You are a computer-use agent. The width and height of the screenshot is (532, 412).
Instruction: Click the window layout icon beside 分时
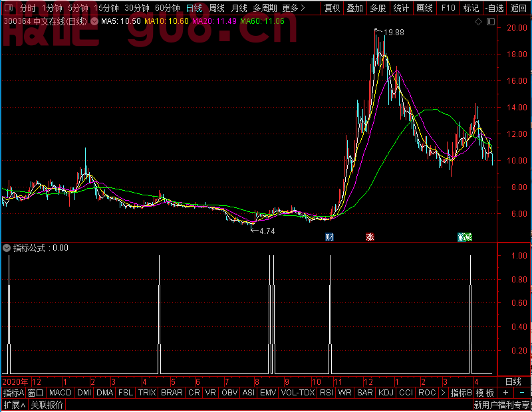9,7
